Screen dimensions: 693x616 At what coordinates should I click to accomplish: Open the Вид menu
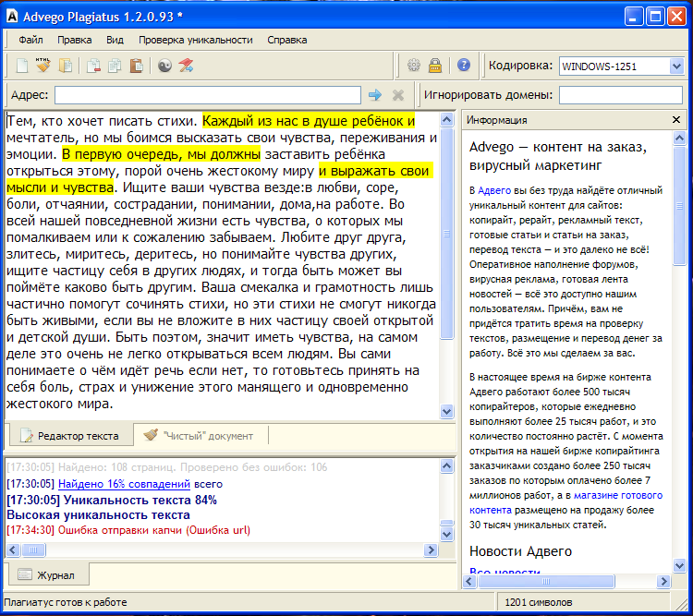point(115,40)
